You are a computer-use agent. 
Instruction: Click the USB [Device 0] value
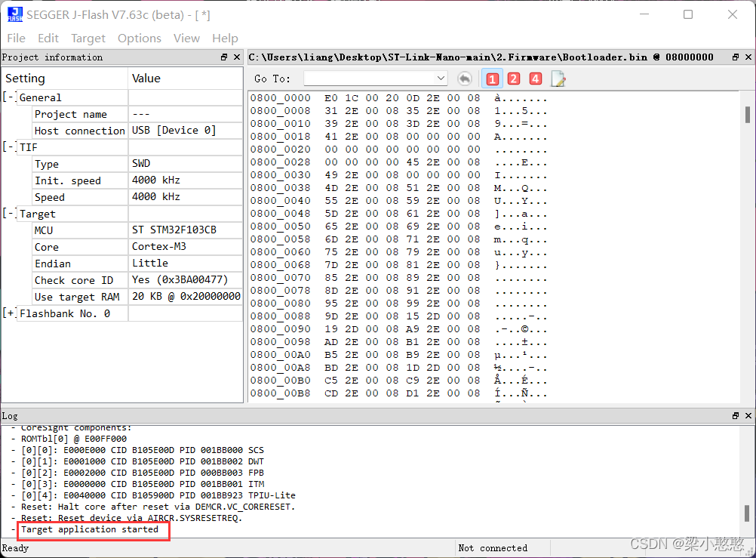[174, 131]
